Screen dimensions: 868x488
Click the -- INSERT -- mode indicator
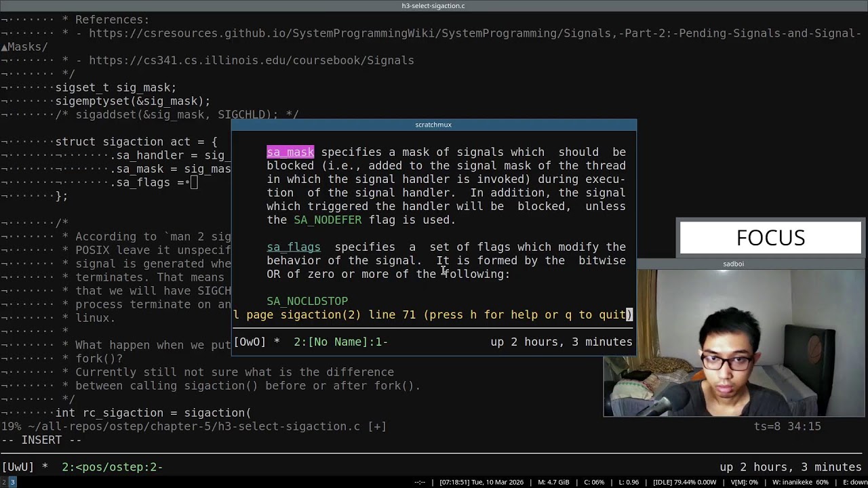(x=41, y=440)
